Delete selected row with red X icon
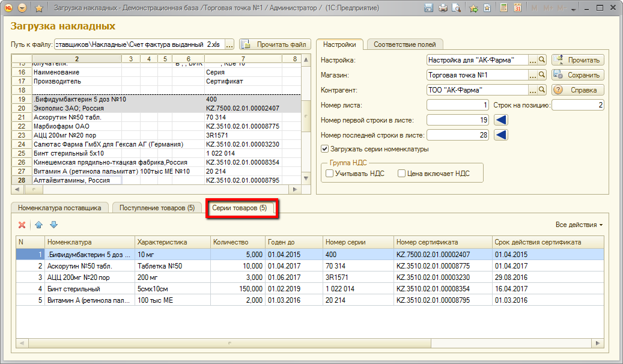The width and height of the screenshot is (623, 364). [x=22, y=225]
